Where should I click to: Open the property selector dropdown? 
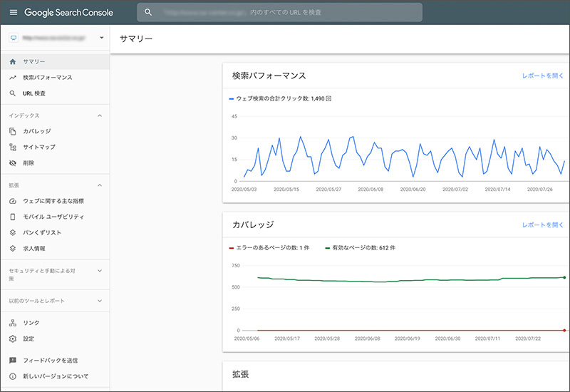tap(101, 38)
